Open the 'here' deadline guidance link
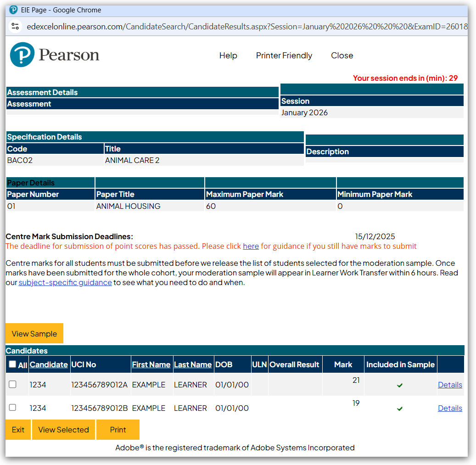Screen dimensions: 476x465 click(x=251, y=246)
